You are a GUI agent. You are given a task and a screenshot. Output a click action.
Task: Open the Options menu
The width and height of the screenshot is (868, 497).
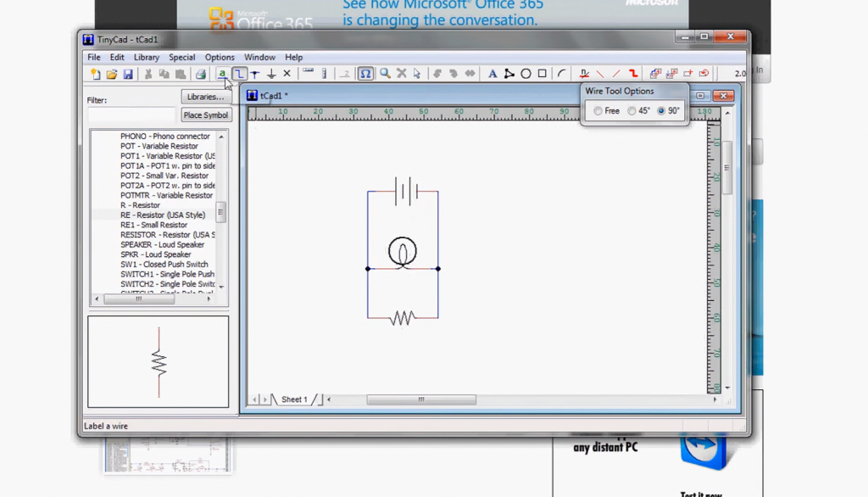[220, 57]
